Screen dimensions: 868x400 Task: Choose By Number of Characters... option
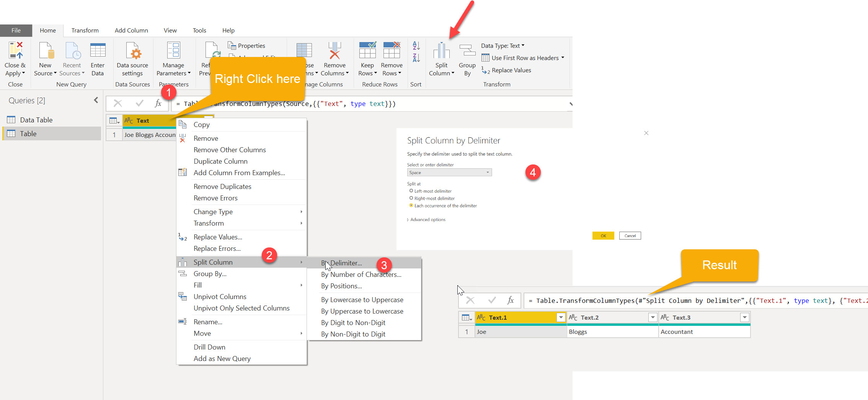pos(364,275)
